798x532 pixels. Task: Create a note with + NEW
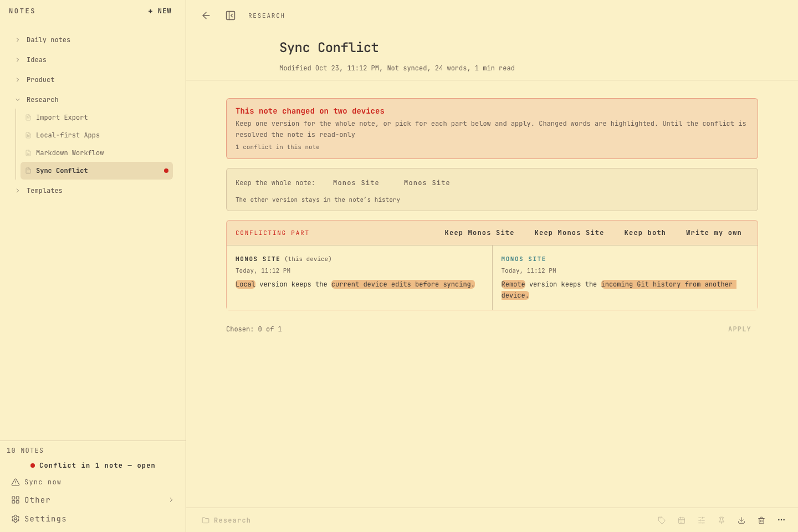point(160,11)
